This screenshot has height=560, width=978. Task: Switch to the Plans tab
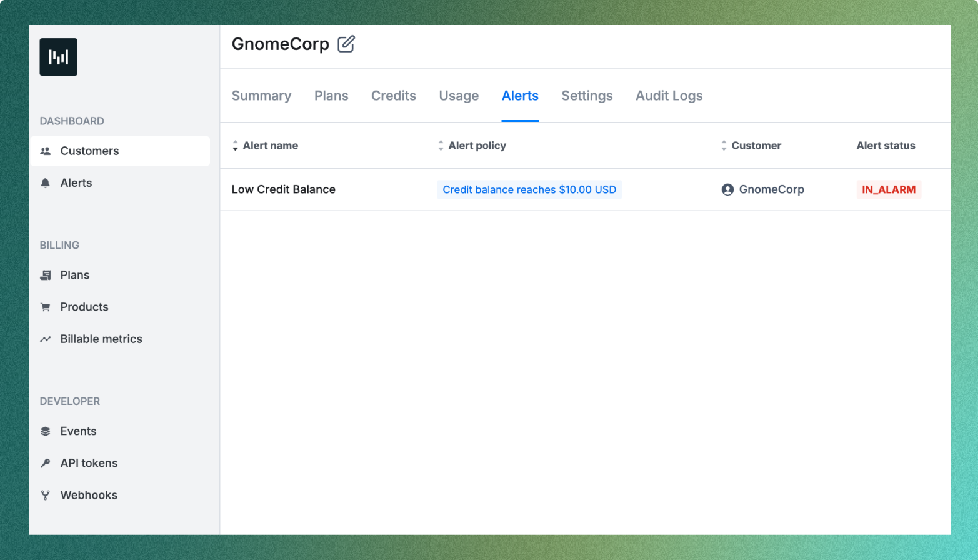click(331, 96)
